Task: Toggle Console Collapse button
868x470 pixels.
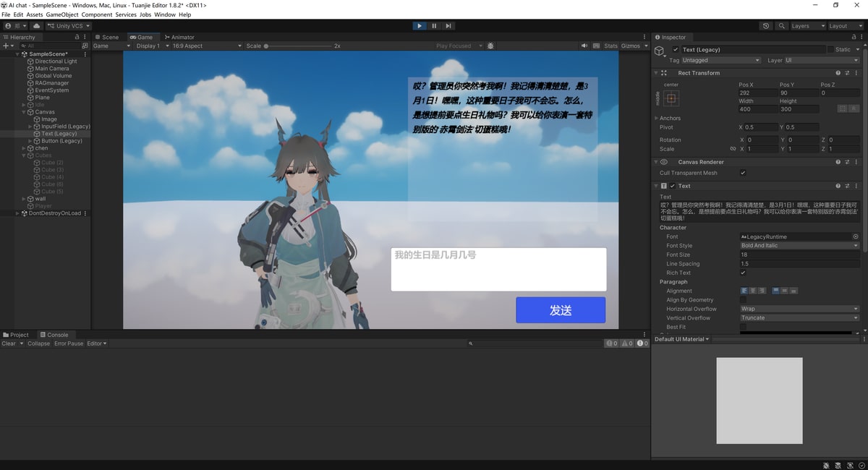Action: tap(39, 343)
